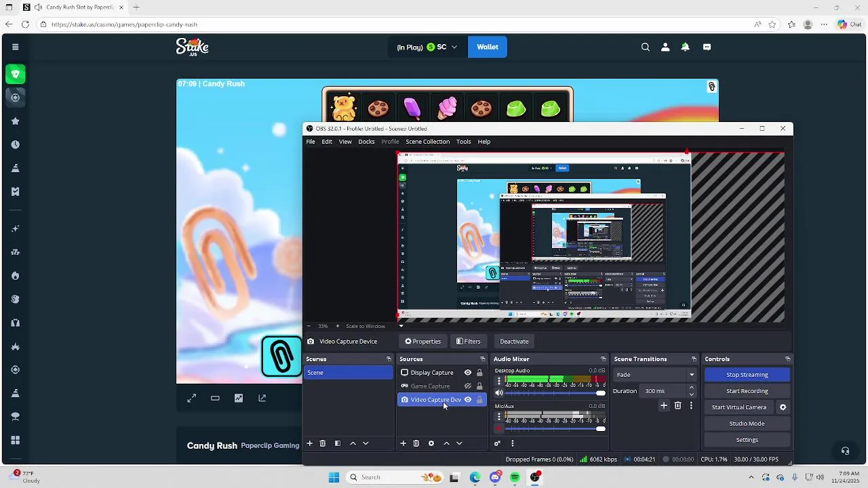
Task: Open OBS Settings button in Controls
Action: click(747, 440)
